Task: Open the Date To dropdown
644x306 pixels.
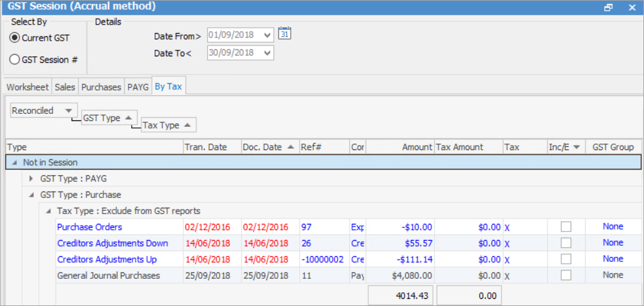Action: 267,53
